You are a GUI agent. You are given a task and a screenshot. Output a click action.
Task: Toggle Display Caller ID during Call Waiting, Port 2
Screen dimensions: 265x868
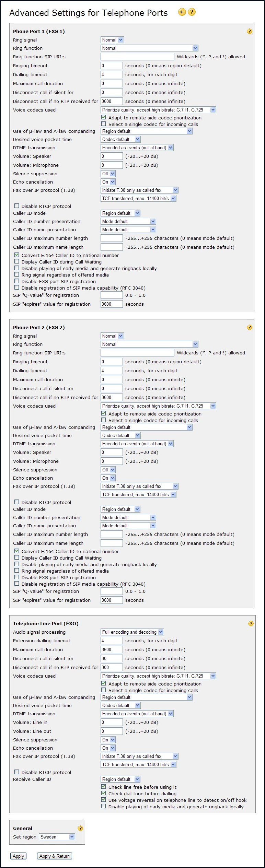click(x=16, y=558)
